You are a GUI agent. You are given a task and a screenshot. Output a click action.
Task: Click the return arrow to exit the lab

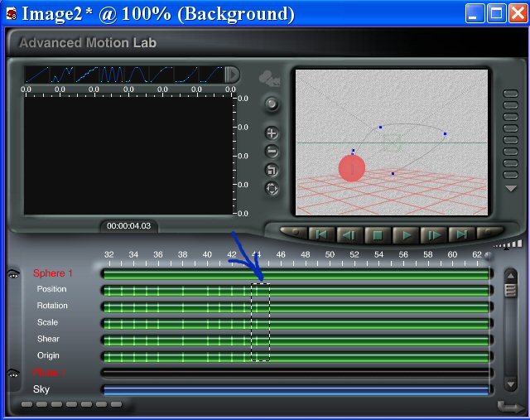click(510, 407)
